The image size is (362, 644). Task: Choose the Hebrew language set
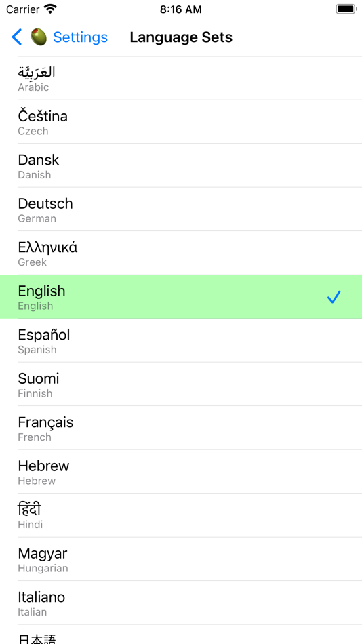181,472
